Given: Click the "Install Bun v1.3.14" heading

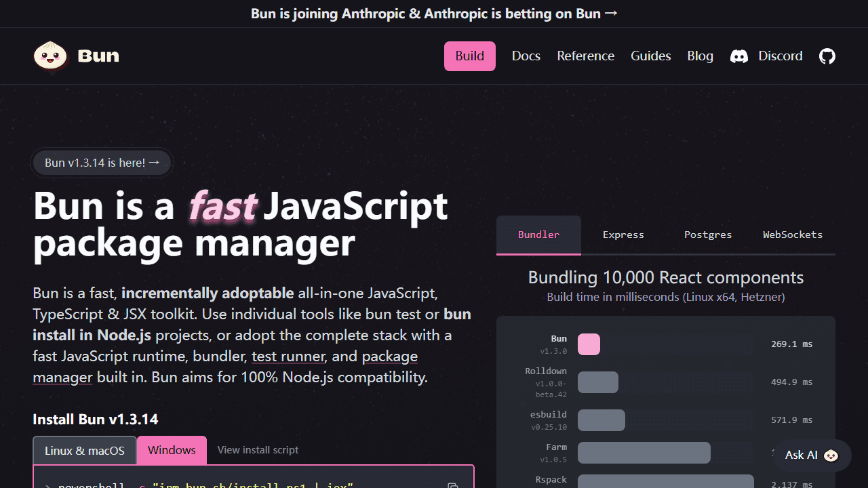Looking at the screenshot, I should coord(96,419).
